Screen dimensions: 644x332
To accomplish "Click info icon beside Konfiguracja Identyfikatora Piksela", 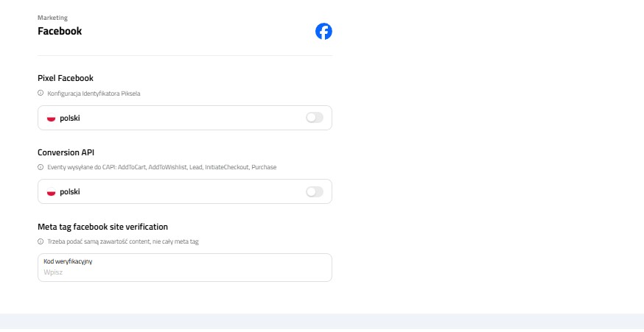I will 41,93.
